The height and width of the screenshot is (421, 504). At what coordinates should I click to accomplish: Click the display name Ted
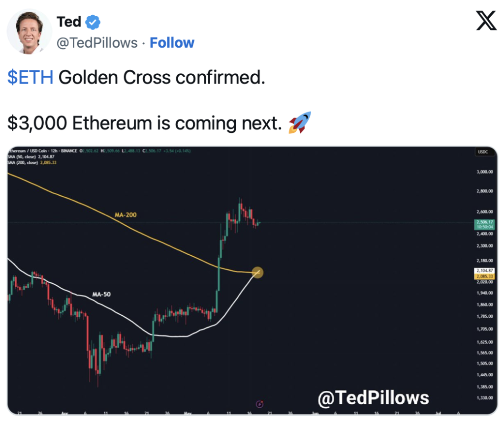69,22
